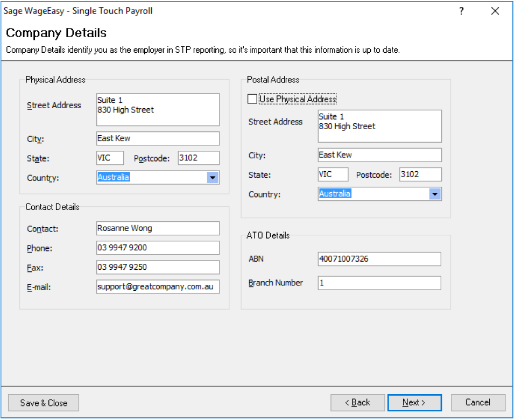Click the Save & Close button
This screenshot has height=420, width=515.
pos(44,403)
